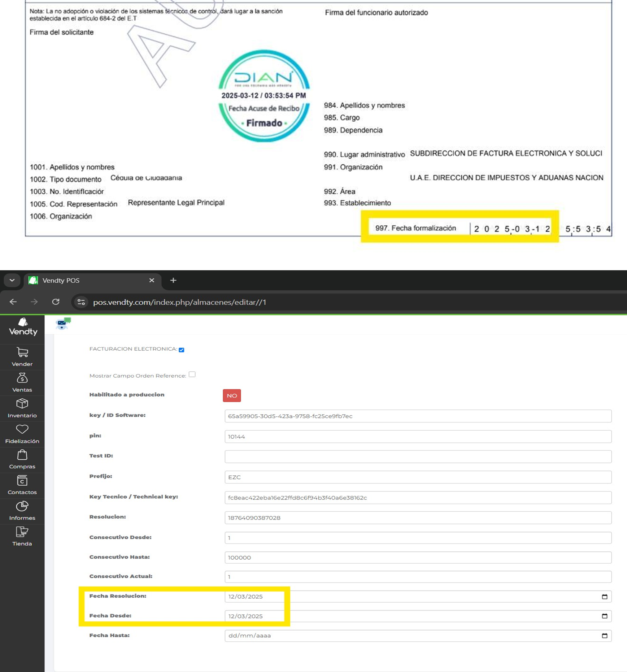Enable Mostrar Campo Orden Reference checkbox
Viewport: 627px width, 672px height.
pyautogui.click(x=192, y=375)
